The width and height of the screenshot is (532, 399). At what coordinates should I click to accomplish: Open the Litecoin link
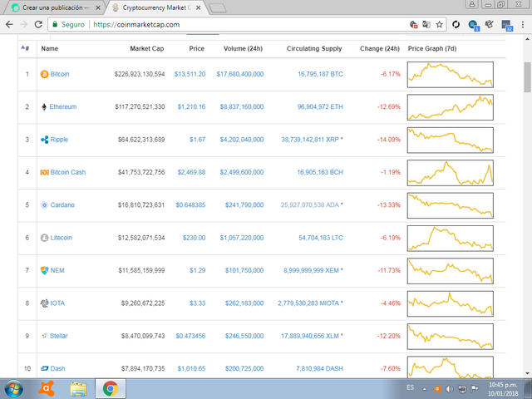(x=61, y=238)
